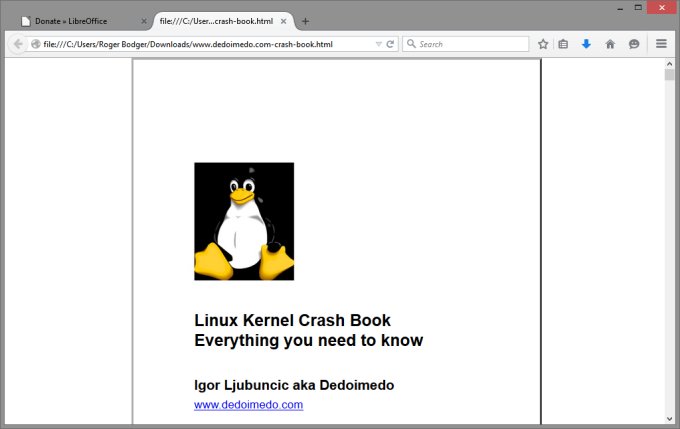The width and height of the screenshot is (680, 429).
Task: Click the Tux penguin image
Action: [x=244, y=221]
